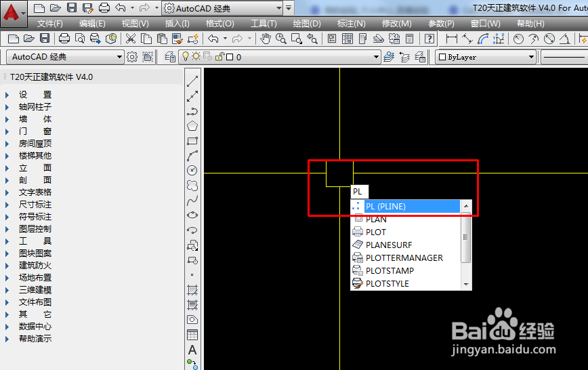The image size is (588, 370).
Task: Expand the 文字表格 menu group
Action: coord(7,192)
